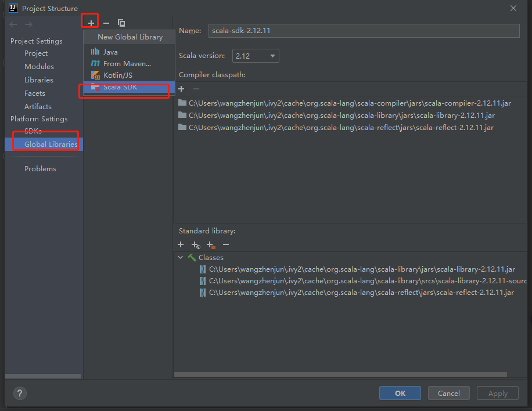532x411 pixels.
Task: Click the jar icon beside scala-reflect-2.12.11.jar in Classes
Action: click(x=203, y=293)
